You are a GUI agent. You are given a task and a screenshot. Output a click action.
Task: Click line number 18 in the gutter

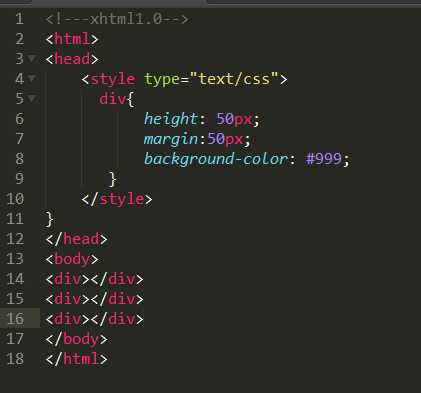15,359
